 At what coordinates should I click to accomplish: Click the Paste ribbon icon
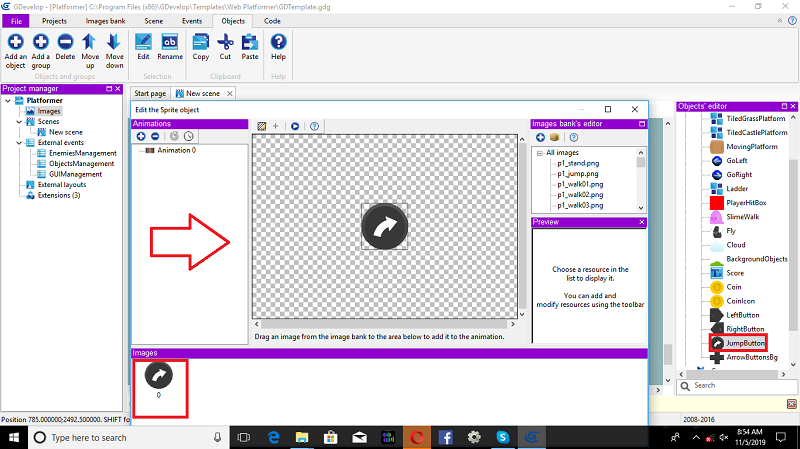point(249,42)
